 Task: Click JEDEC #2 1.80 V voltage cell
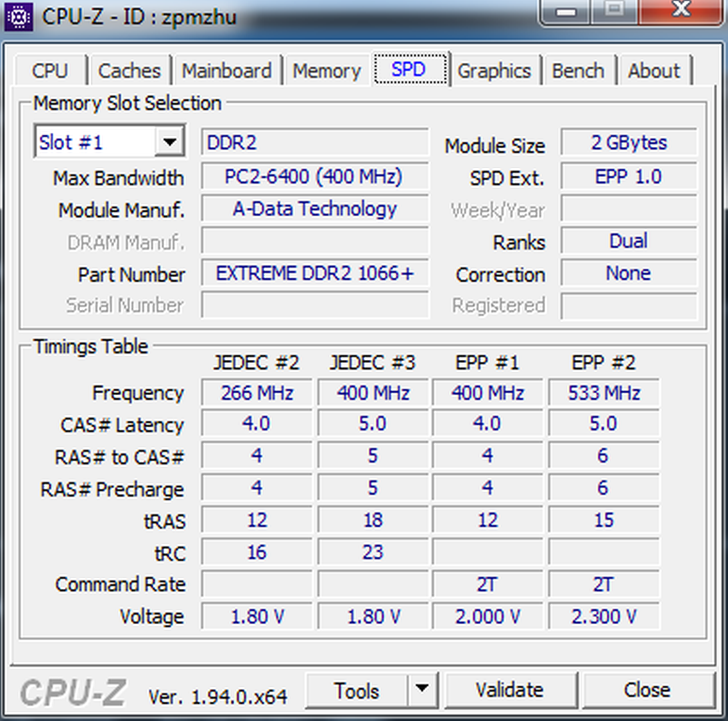[x=257, y=616]
